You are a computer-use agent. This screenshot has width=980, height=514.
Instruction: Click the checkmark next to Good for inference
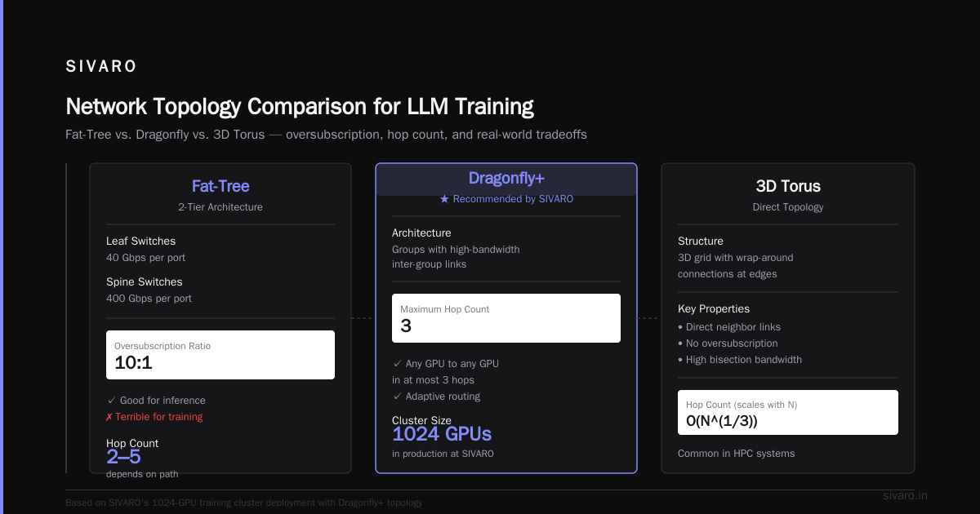[110, 401]
